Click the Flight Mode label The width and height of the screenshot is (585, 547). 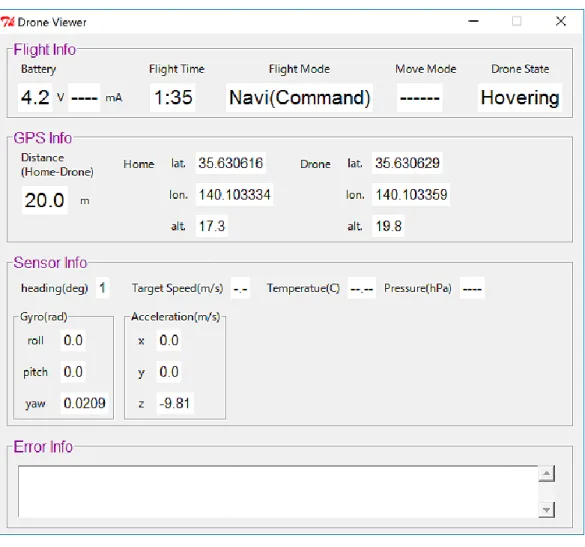(299, 69)
